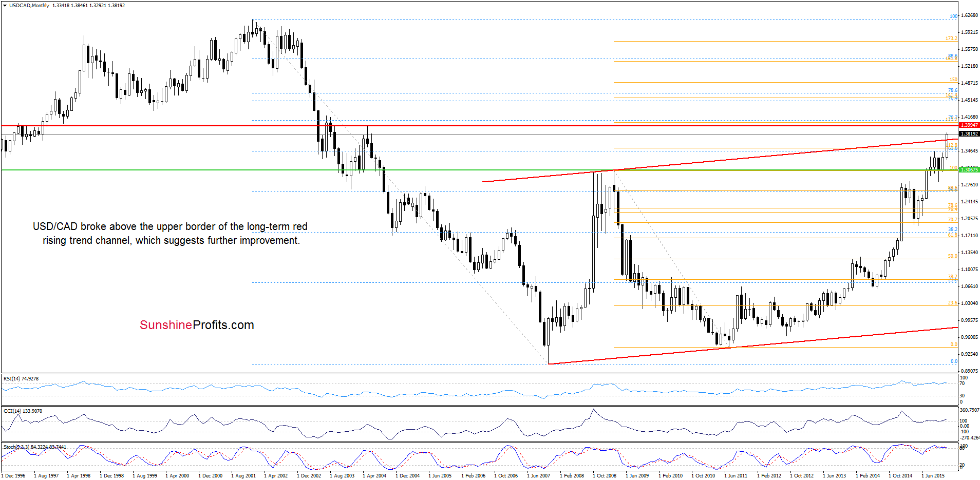The image size is (980, 480).
Task: Click the 1 Apr 2002 date label
Action: [x=276, y=476]
